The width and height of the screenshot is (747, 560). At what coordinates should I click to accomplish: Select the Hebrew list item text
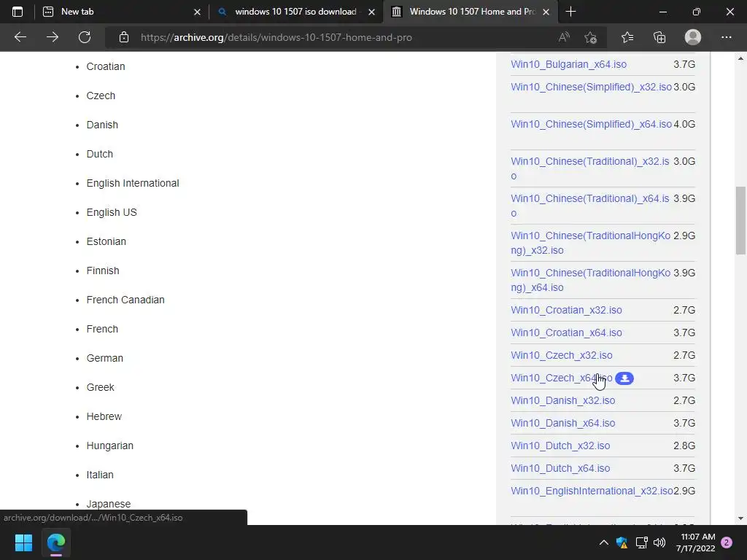coord(104,416)
